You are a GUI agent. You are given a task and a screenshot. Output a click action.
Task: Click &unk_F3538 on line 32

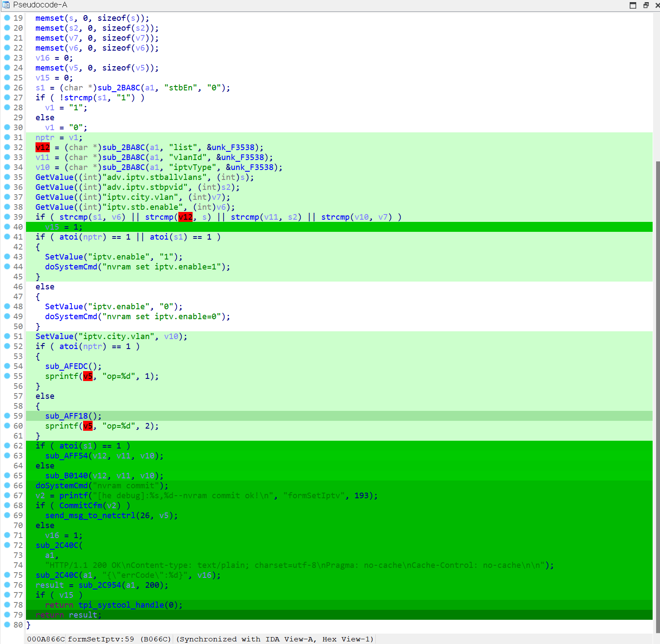(x=231, y=147)
